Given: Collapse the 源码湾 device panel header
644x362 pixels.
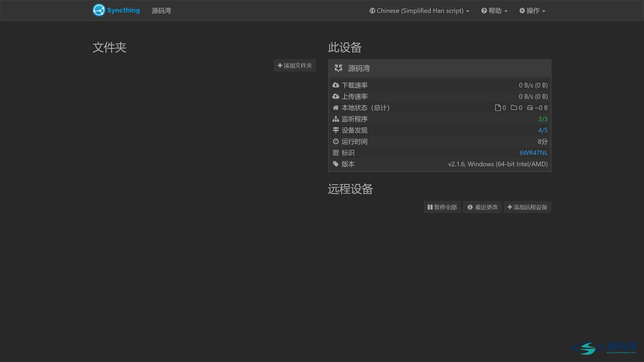Looking at the screenshot, I should 440,68.
